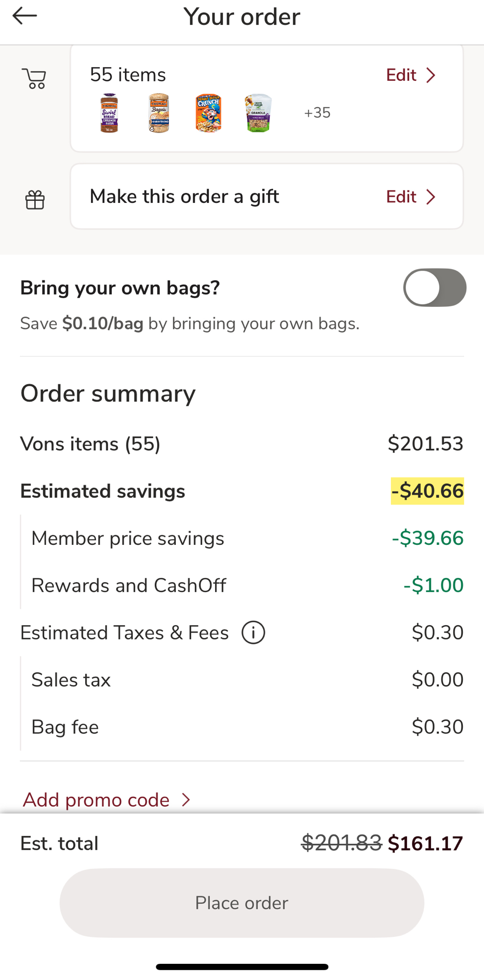Tap the $161.17 estimated total
The width and height of the screenshot is (484, 980).
(x=425, y=843)
